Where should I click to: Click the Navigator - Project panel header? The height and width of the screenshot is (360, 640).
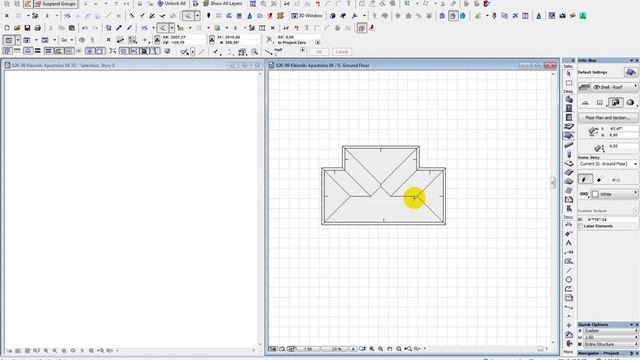click(608, 353)
